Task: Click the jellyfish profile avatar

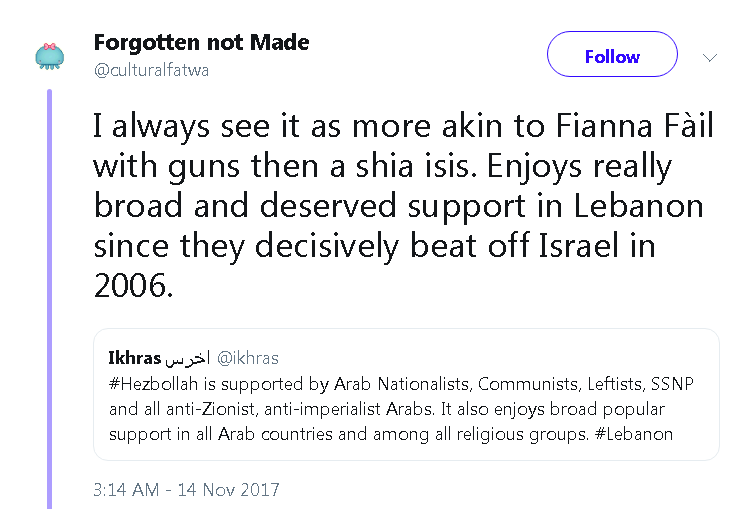Action: [48, 55]
